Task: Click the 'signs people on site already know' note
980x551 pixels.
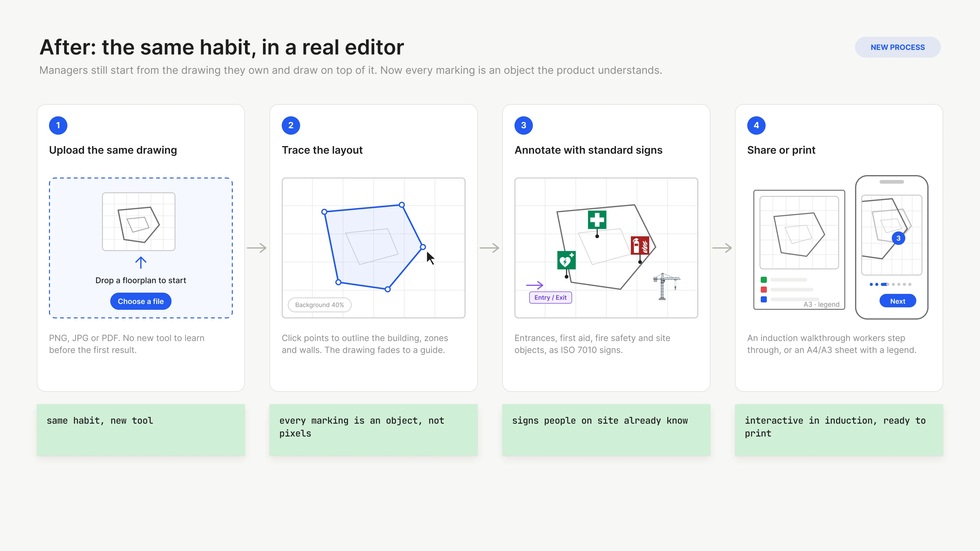Action: (x=606, y=430)
